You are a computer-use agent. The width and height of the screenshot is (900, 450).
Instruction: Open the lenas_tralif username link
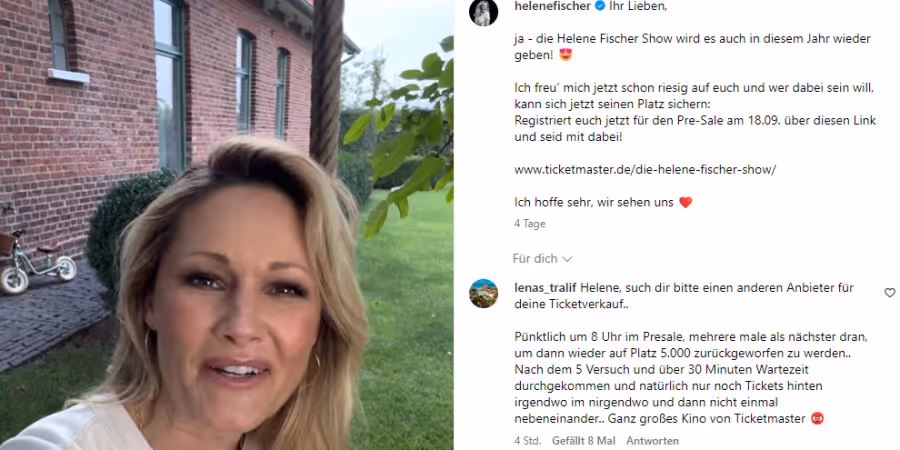coord(545,288)
